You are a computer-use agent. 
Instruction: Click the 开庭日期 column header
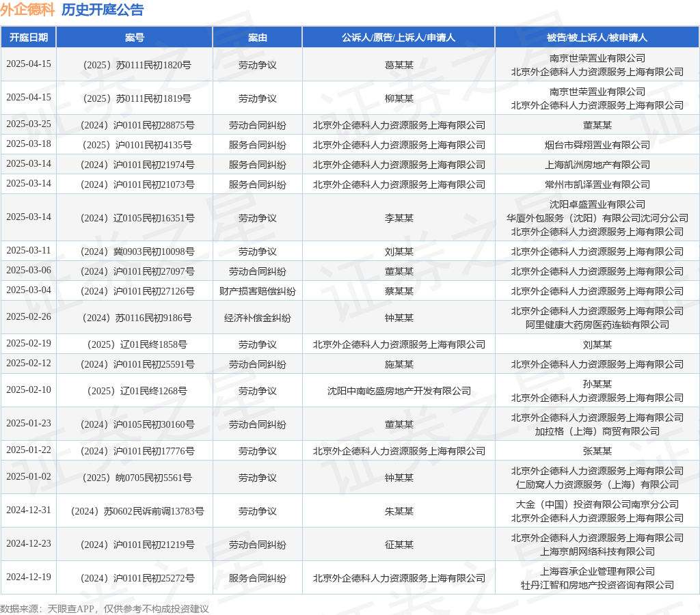click(x=29, y=38)
